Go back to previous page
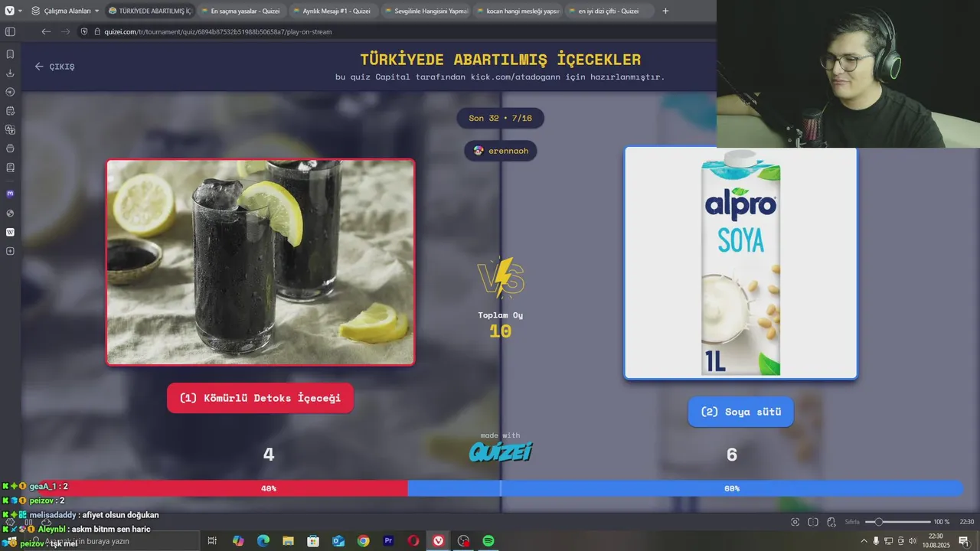The height and width of the screenshot is (551, 980). 46,31
